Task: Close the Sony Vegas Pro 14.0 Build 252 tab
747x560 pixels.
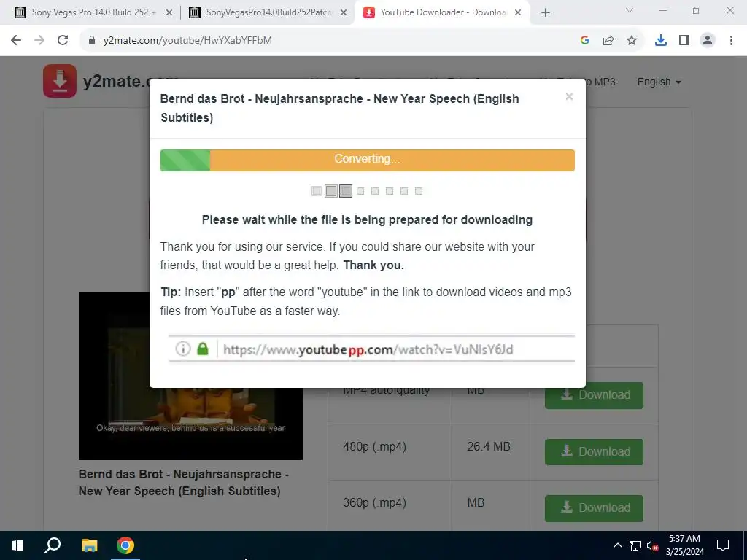Action: point(169,13)
